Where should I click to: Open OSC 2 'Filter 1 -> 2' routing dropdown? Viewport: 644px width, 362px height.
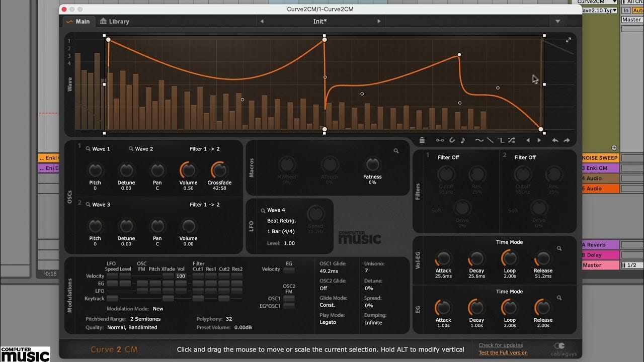(x=205, y=205)
